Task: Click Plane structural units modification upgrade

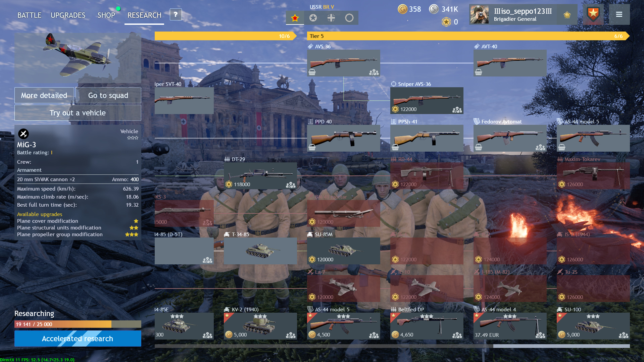Action: [x=78, y=227]
